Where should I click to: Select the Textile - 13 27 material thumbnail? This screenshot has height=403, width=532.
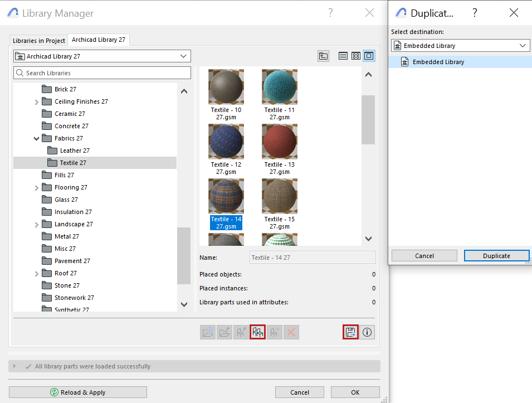[279, 141]
